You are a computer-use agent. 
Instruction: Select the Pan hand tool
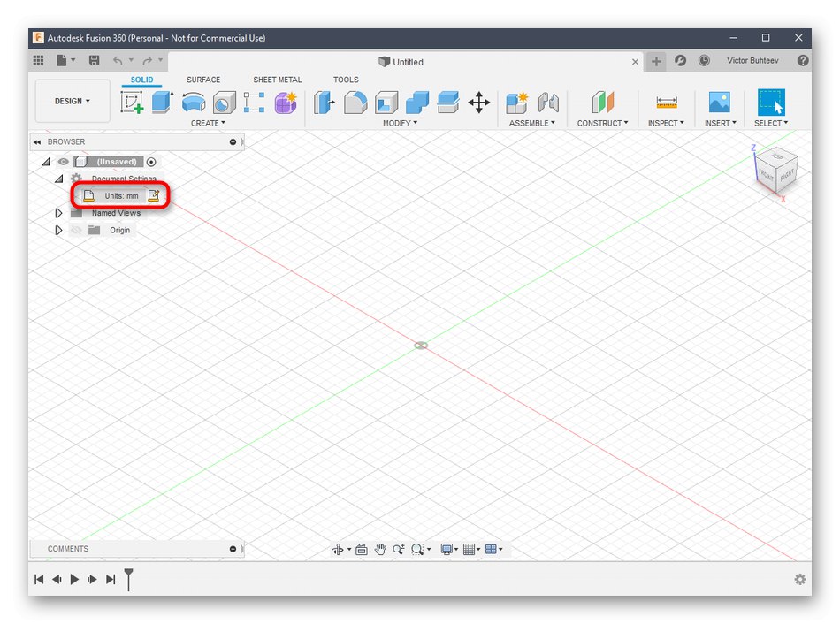[380, 549]
